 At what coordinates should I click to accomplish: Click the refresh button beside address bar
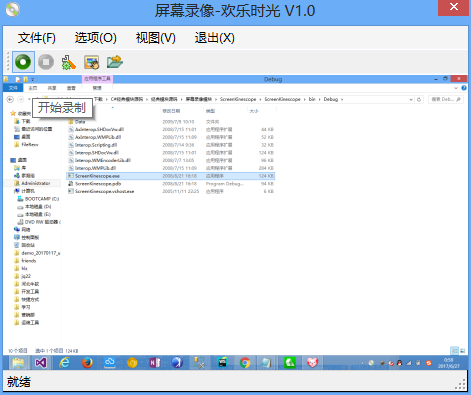tap(419, 99)
